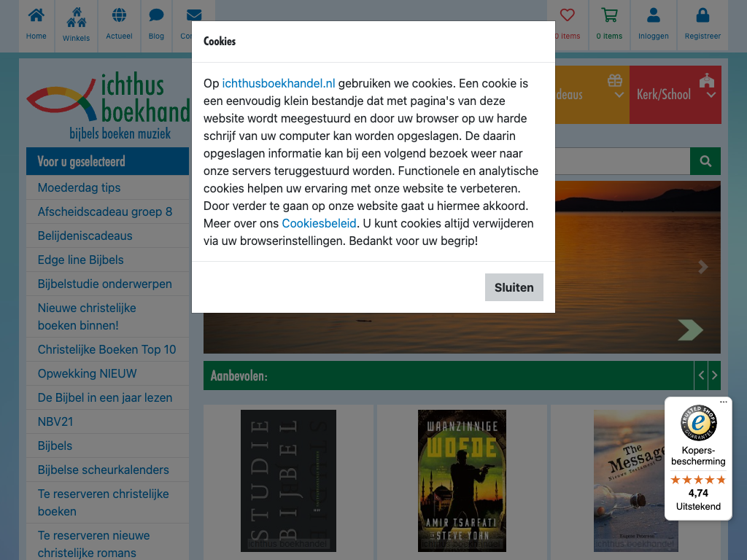Click the Home house icon
This screenshot has width=747, height=560.
[x=36, y=16]
